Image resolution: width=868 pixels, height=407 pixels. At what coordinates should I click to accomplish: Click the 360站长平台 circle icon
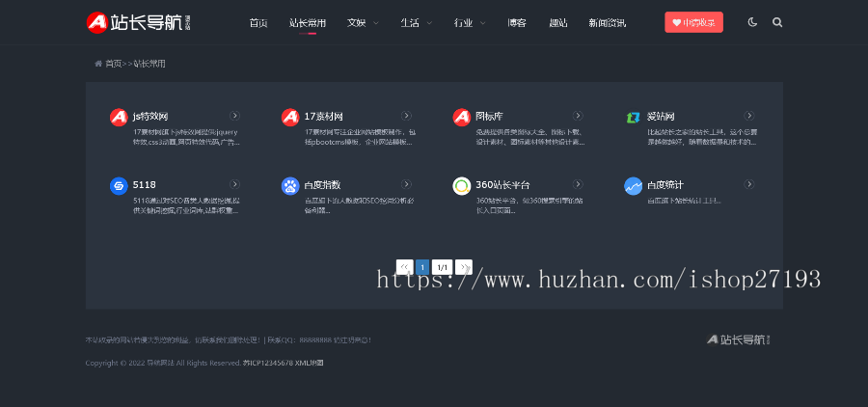point(462,186)
